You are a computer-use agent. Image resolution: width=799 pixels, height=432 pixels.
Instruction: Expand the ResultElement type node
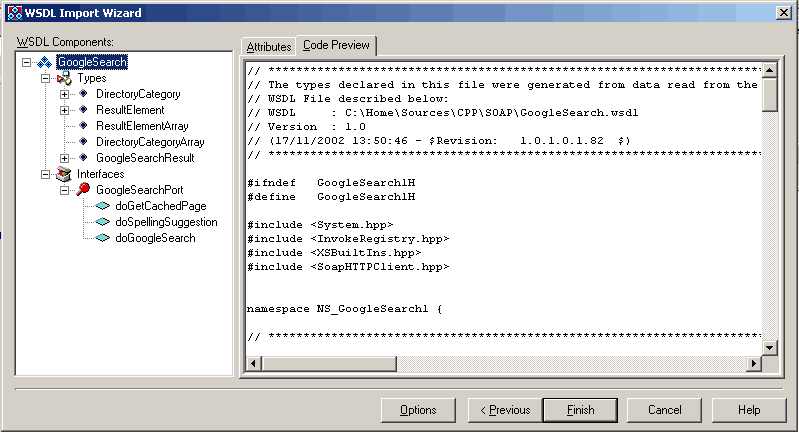[x=64, y=110]
